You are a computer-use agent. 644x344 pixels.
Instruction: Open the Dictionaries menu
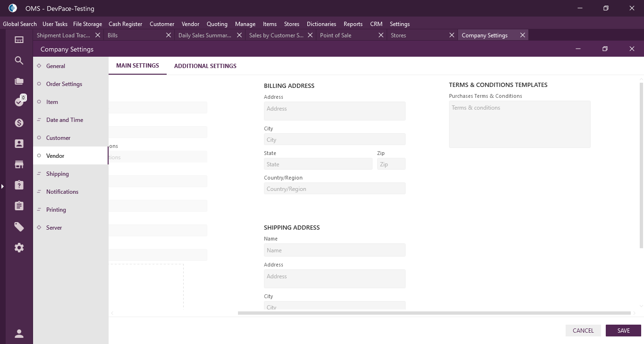pos(321,24)
